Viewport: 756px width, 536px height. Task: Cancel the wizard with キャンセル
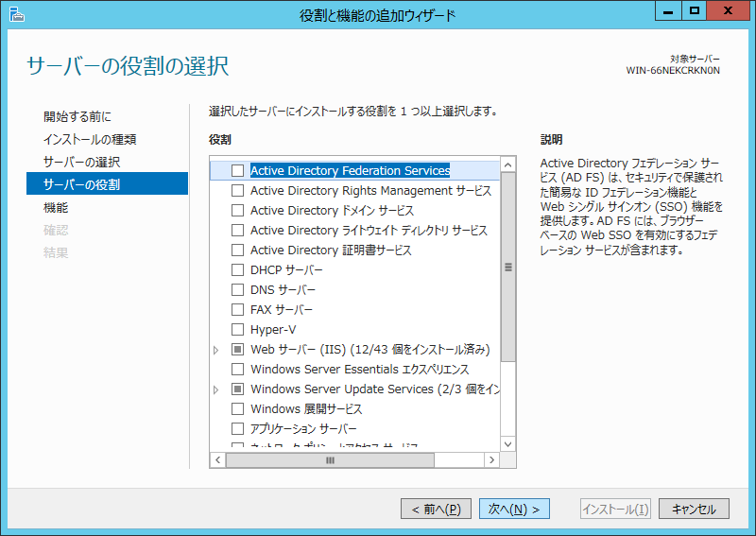[694, 509]
